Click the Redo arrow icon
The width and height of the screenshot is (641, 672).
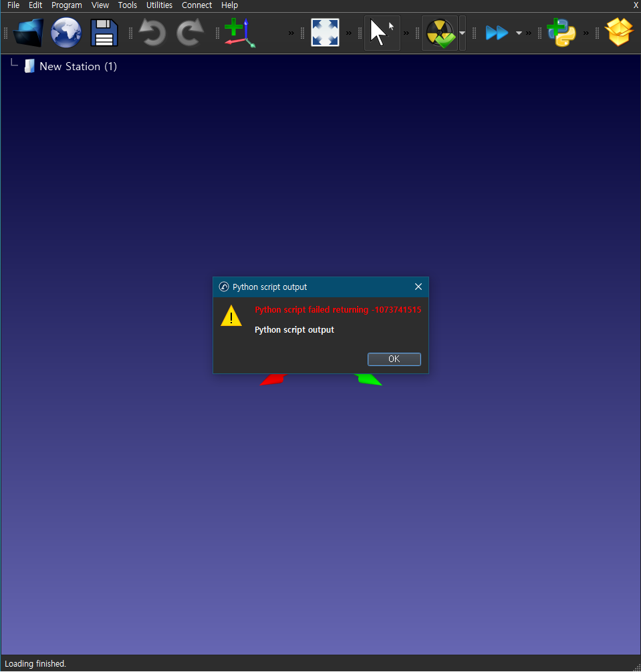pos(190,33)
